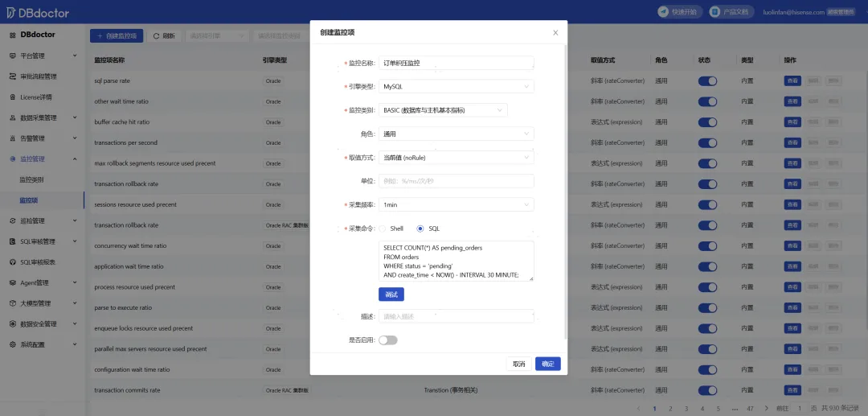
Task: Open SQL审核报表 in the sidebar
Action: [x=39, y=262]
